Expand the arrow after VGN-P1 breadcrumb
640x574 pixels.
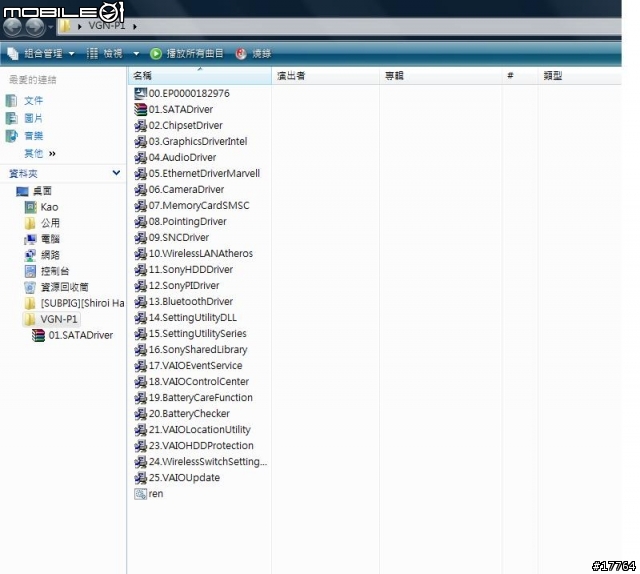(x=135, y=27)
